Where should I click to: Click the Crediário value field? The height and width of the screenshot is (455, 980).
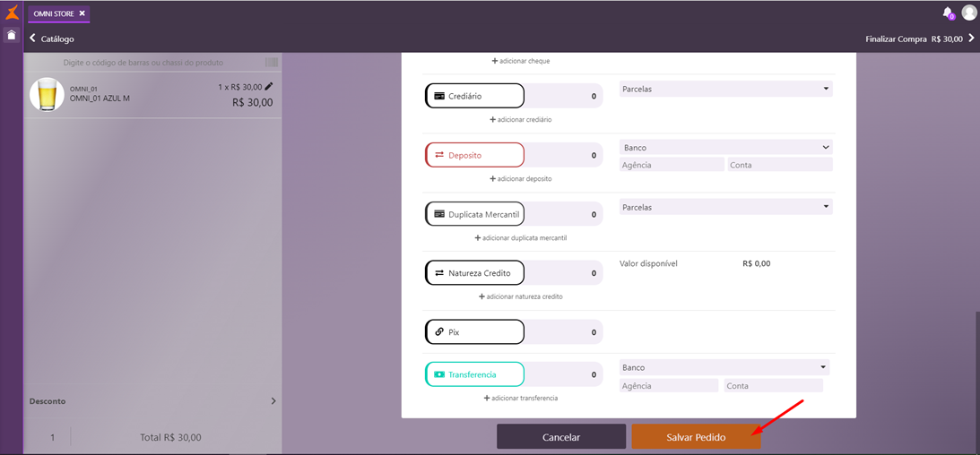point(563,96)
